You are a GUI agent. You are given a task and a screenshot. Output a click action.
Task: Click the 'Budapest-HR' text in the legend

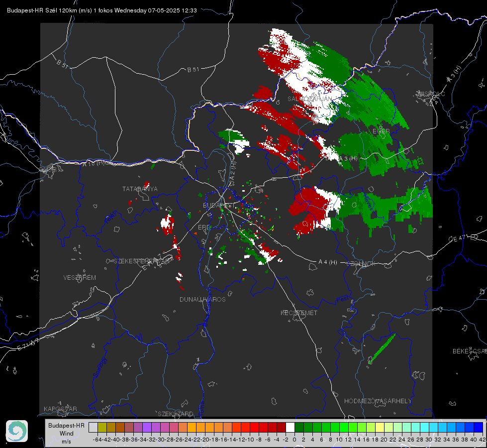[x=66, y=425]
